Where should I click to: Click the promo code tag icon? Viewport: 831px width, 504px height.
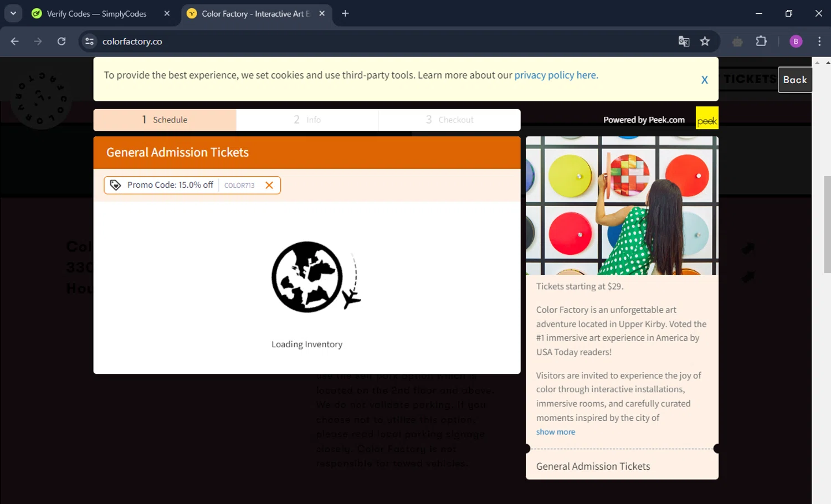click(115, 185)
